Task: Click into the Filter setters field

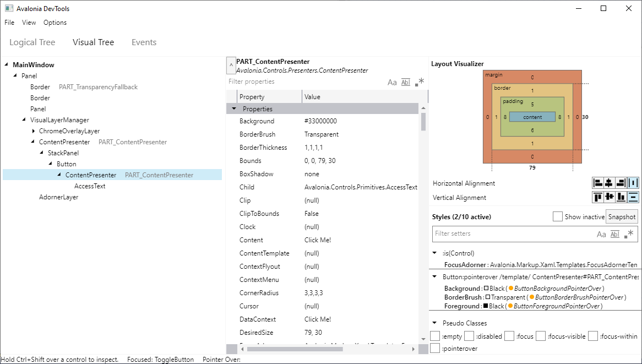Action: coord(512,234)
